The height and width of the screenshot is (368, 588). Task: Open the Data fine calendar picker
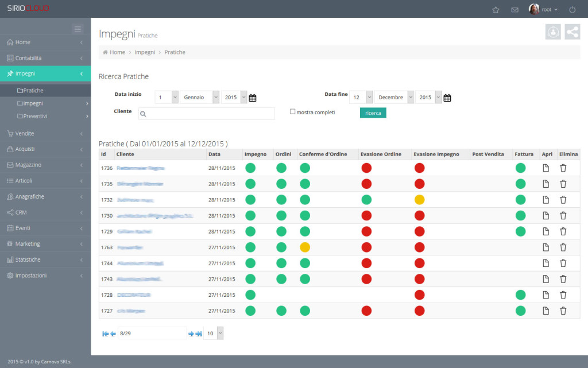[x=447, y=98]
